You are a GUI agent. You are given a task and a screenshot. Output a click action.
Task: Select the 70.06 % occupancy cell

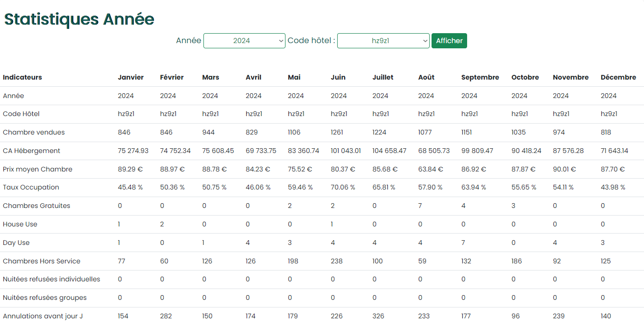point(342,187)
